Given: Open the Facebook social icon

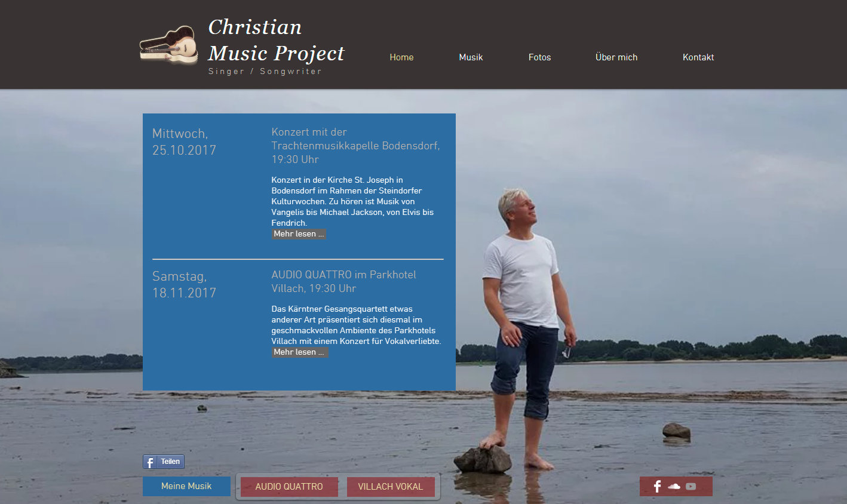Looking at the screenshot, I should [x=657, y=486].
